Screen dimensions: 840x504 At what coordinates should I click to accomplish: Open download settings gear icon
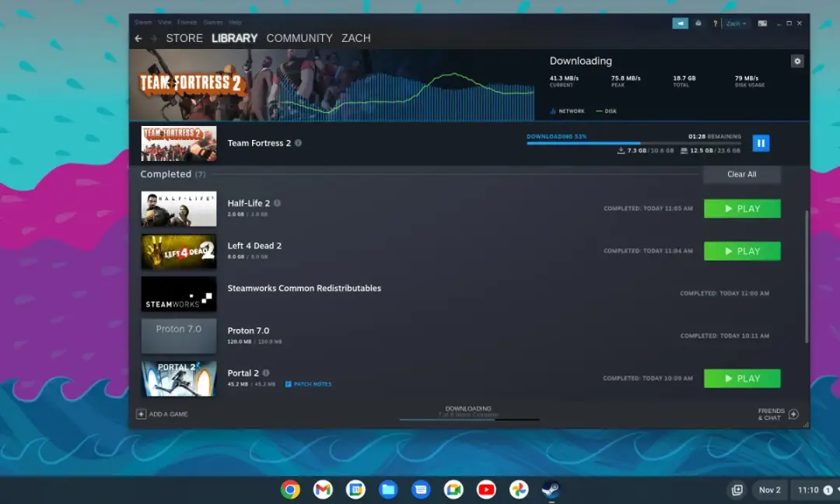tap(797, 61)
